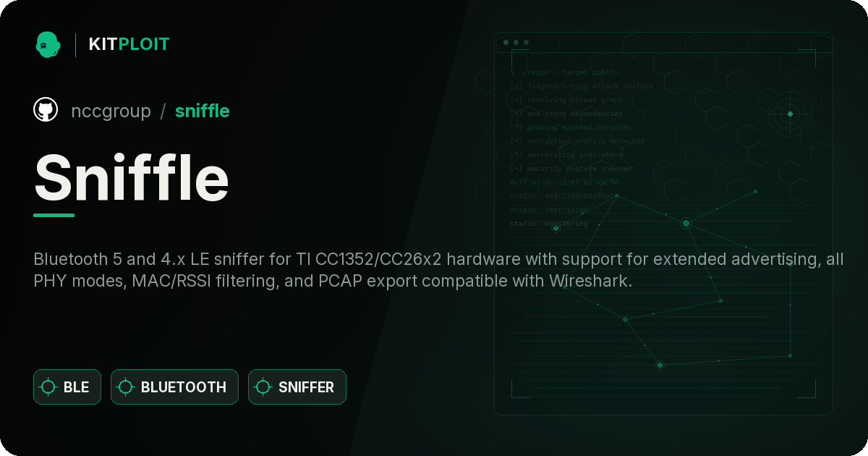The height and width of the screenshot is (456, 868).
Task: Click the "resolving threat graph" terminal line
Action: click(566, 100)
